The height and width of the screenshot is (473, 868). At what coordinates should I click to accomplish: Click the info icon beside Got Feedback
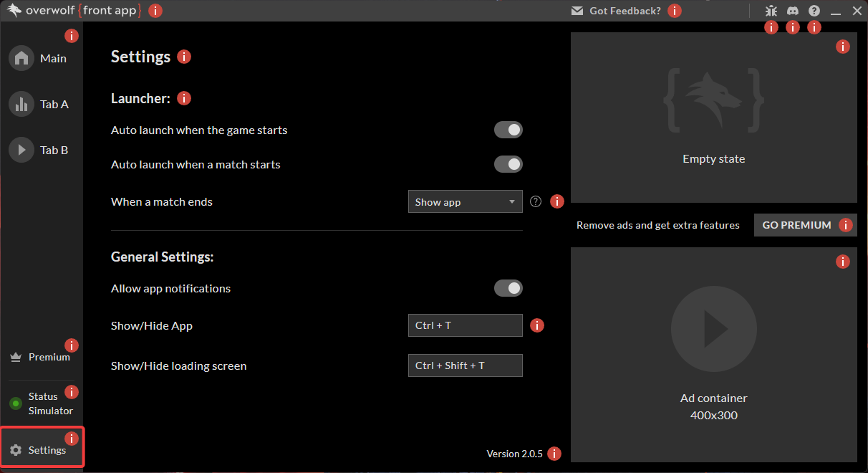tap(675, 11)
